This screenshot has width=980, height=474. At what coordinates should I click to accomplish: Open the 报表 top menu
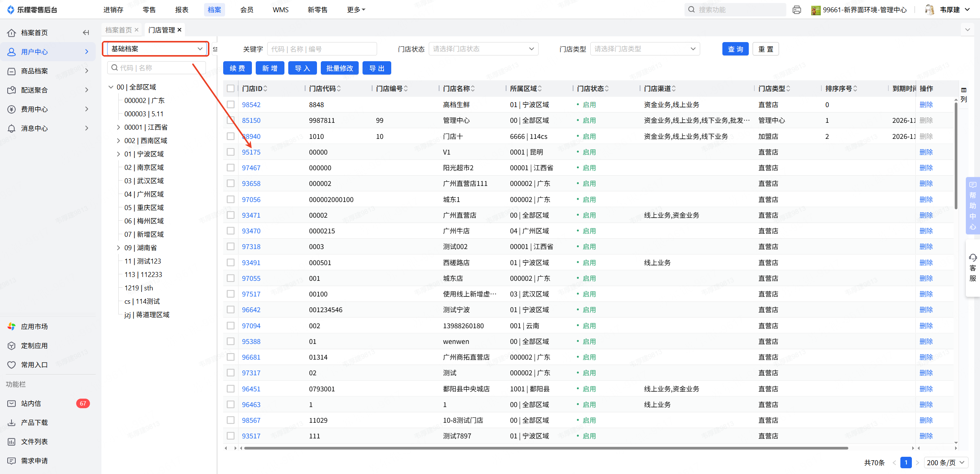point(181,10)
